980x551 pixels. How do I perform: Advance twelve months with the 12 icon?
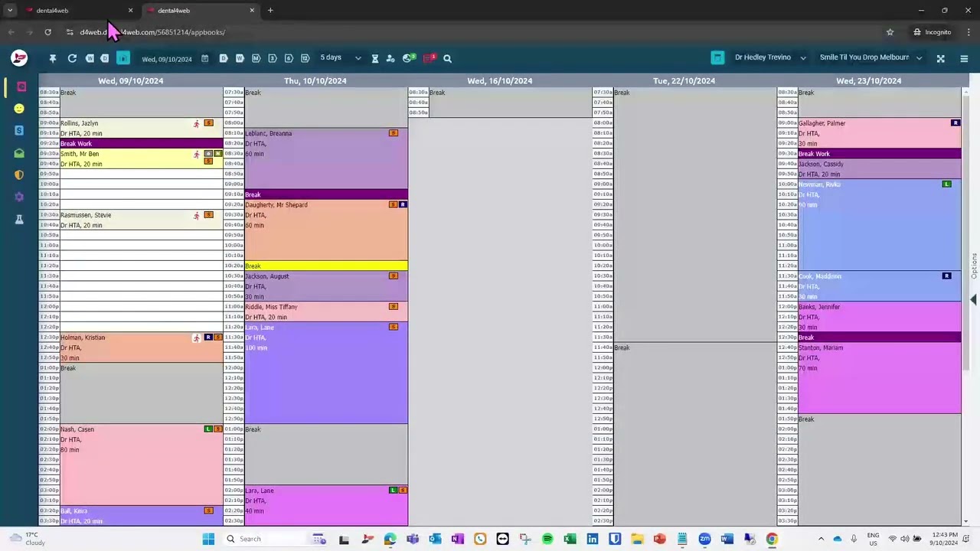point(305,58)
